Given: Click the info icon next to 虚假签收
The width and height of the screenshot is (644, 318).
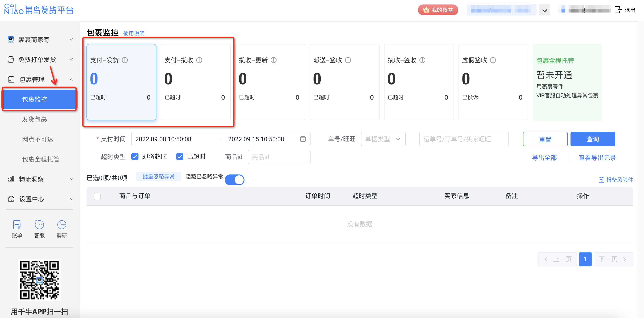Looking at the screenshot, I should tap(493, 60).
